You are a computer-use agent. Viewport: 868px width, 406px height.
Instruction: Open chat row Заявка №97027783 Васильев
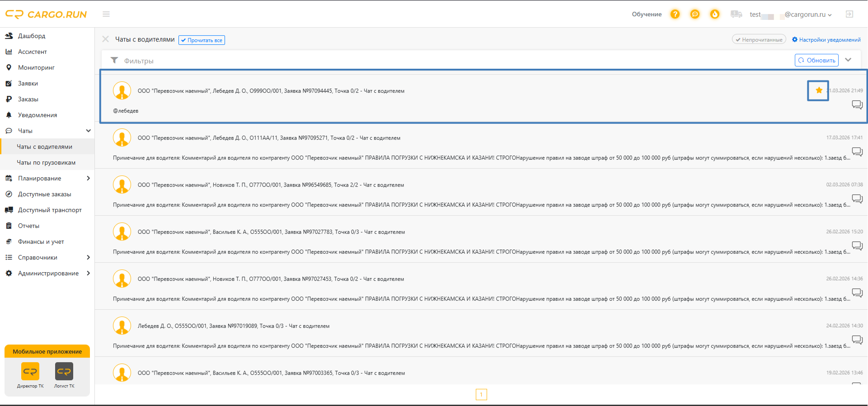click(x=481, y=239)
